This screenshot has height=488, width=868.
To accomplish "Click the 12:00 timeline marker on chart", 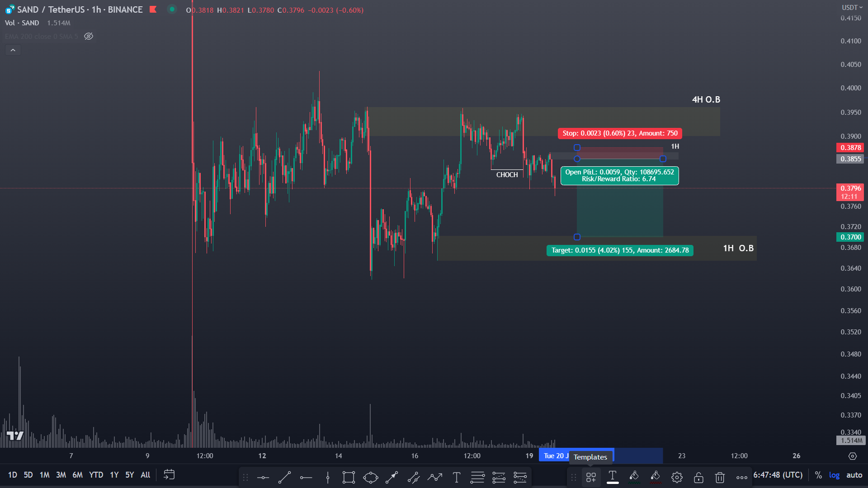I will tap(205, 455).
